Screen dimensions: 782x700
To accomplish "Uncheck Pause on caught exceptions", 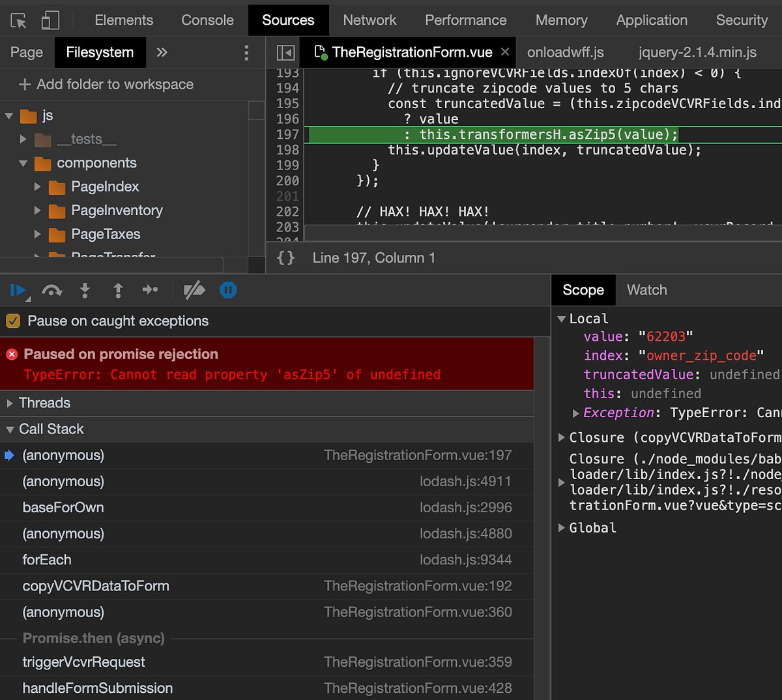I will coord(13,321).
